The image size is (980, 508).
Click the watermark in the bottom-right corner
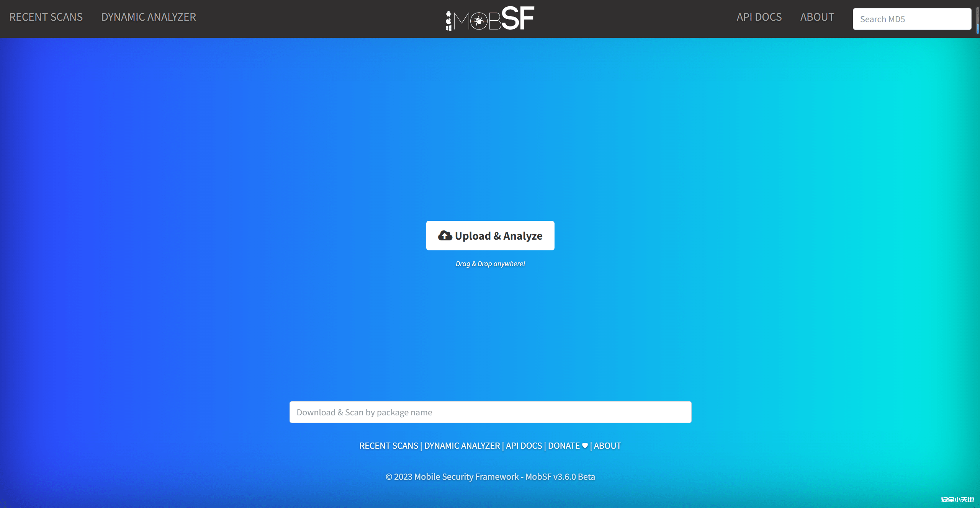(957, 499)
